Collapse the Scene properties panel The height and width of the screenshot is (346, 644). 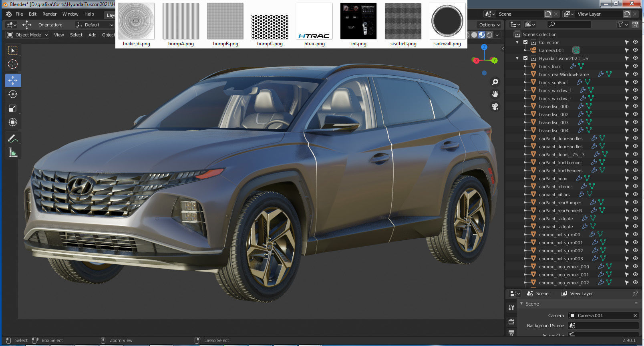click(x=522, y=304)
